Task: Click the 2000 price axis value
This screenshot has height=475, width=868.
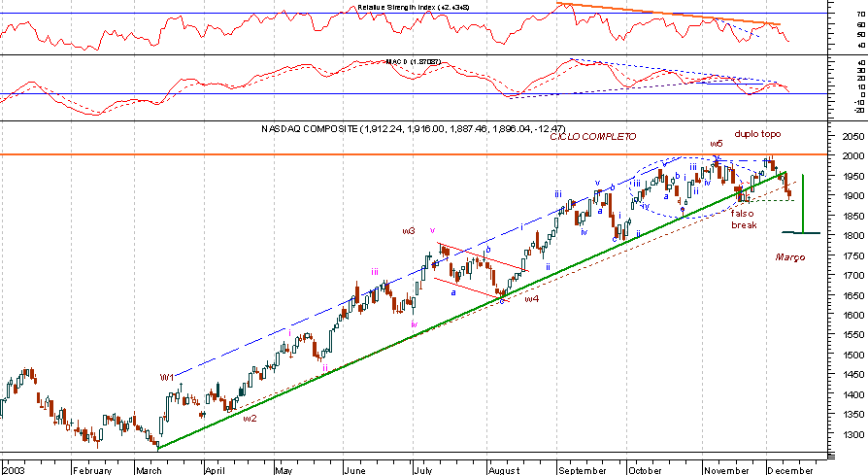Action: (x=854, y=156)
